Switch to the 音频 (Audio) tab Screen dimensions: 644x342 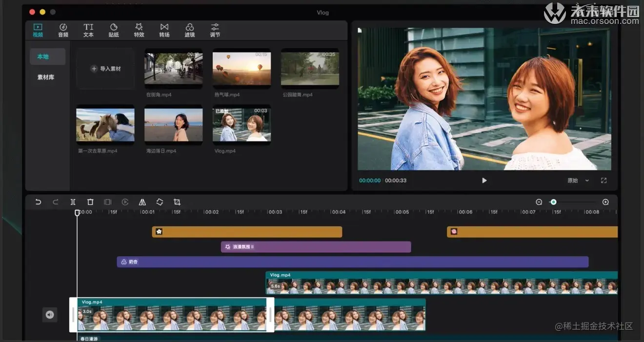63,30
